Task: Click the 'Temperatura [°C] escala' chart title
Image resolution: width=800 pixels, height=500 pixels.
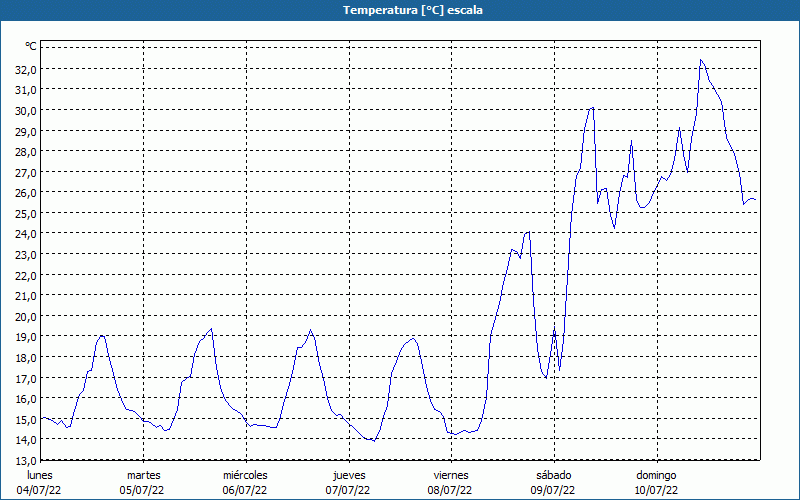Action: (413, 10)
